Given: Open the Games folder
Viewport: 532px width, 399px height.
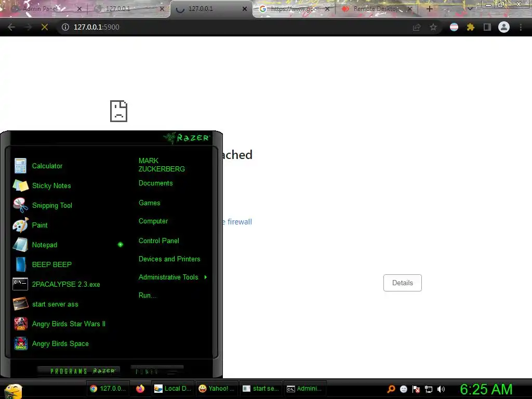Looking at the screenshot, I should pos(149,203).
